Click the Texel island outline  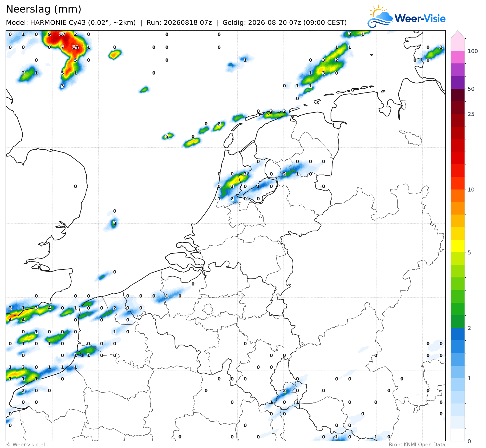tap(228, 140)
